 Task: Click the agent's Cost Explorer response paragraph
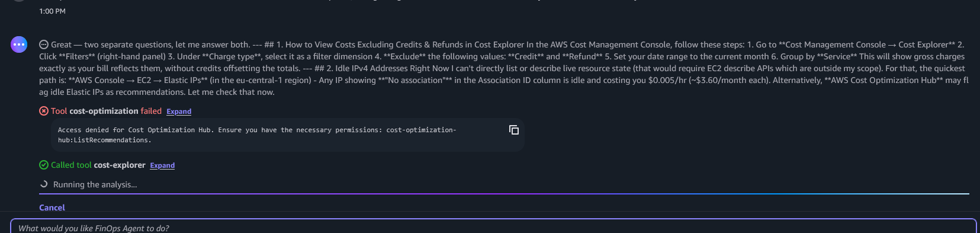click(x=504, y=68)
